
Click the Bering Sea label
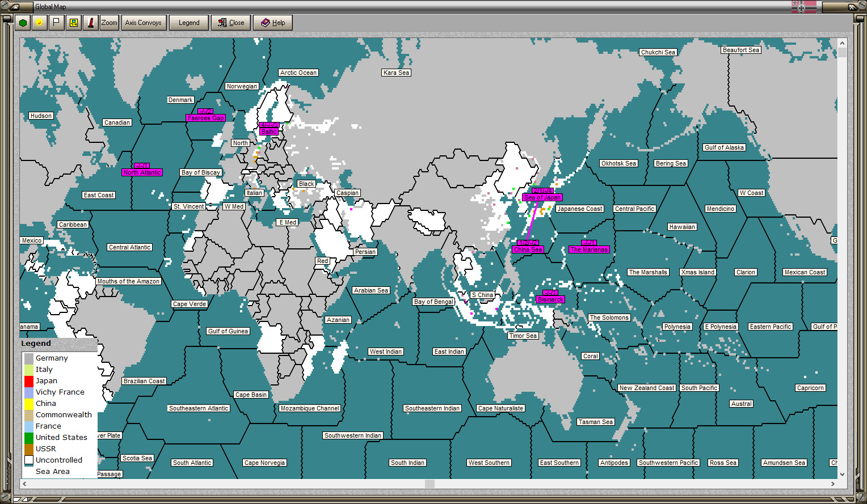click(x=671, y=163)
